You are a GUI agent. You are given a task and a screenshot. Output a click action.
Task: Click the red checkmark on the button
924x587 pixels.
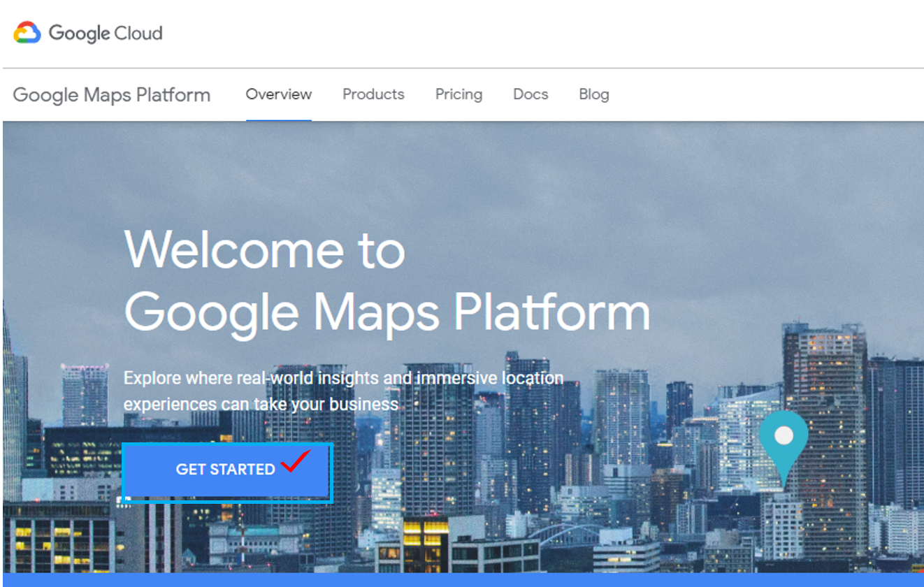coord(296,462)
